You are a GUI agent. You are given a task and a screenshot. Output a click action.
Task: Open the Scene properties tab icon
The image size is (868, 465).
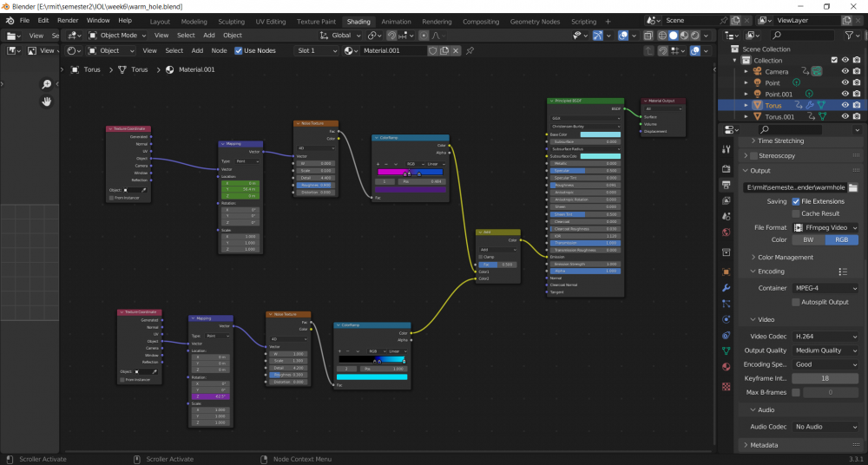click(727, 216)
